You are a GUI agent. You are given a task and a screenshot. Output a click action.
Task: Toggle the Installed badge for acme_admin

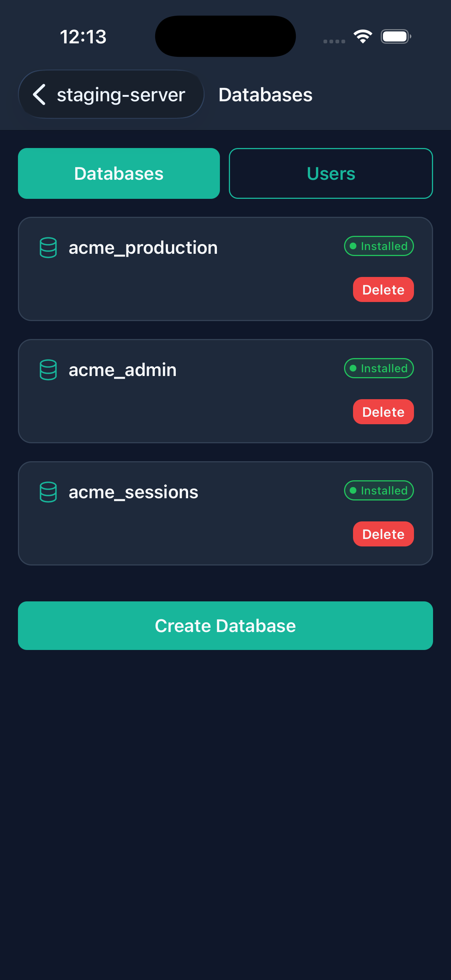(x=378, y=368)
